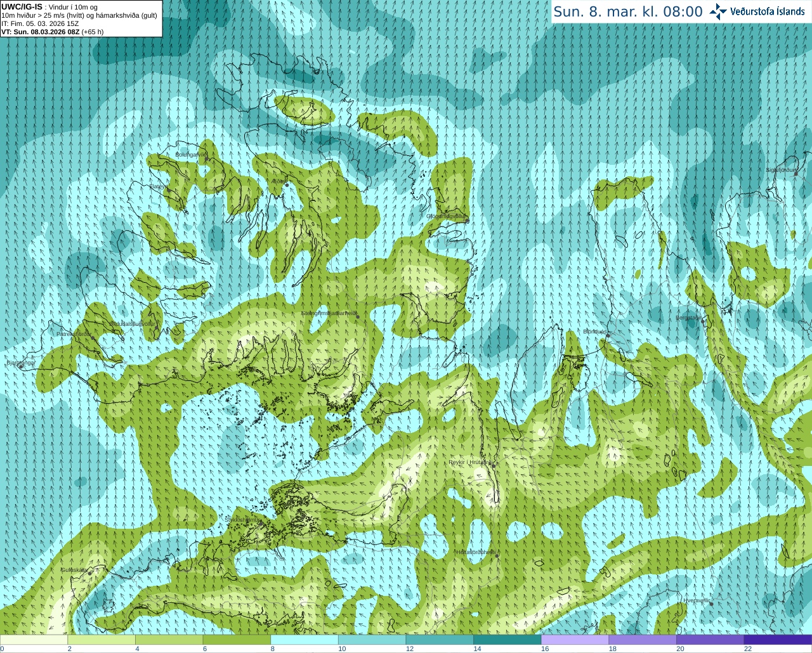Select the Stykkishólmur station label
The width and height of the screenshot is (812, 653).
coord(244,519)
